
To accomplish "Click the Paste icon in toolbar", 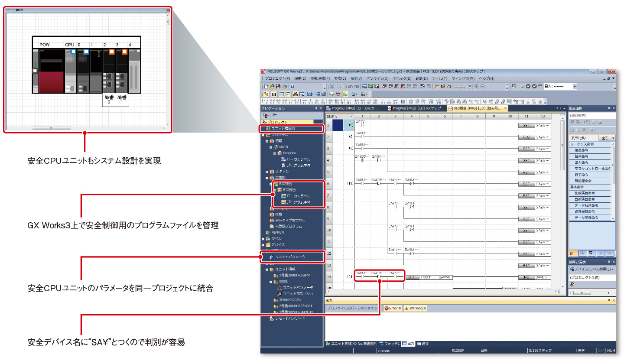I will coord(344,87).
